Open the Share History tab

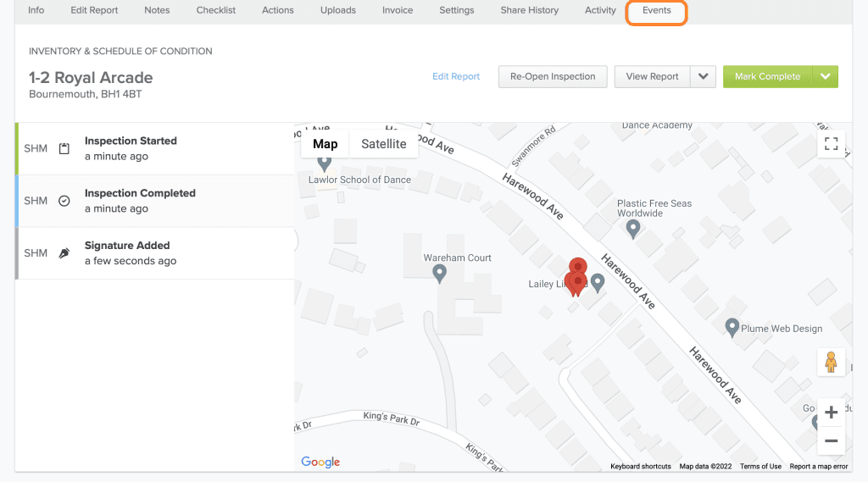pos(529,10)
